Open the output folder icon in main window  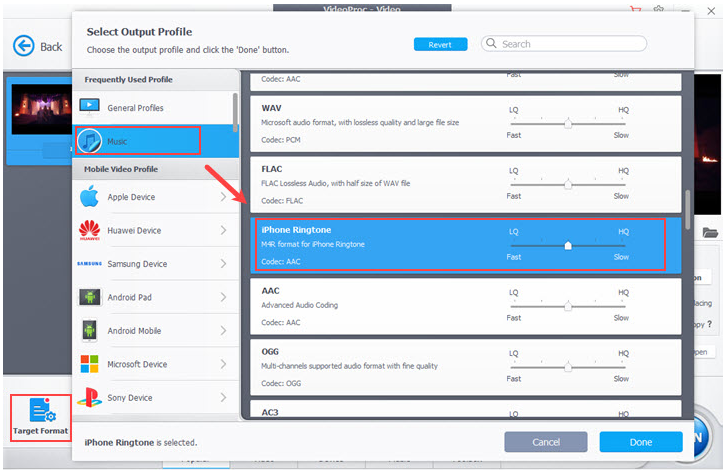click(x=710, y=232)
